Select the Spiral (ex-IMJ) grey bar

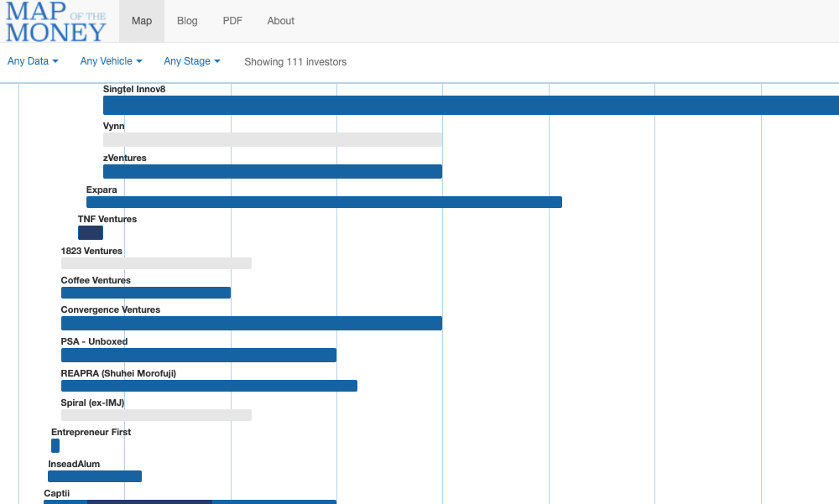click(x=156, y=415)
